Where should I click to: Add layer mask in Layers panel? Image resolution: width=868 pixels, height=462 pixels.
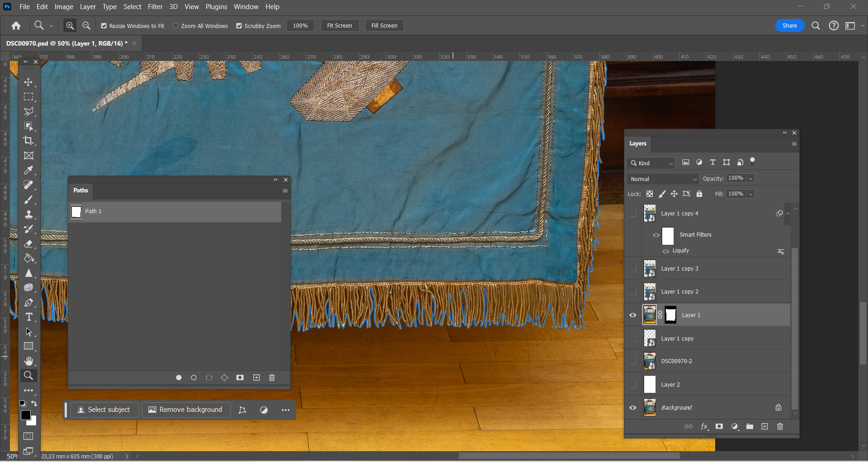719,426
